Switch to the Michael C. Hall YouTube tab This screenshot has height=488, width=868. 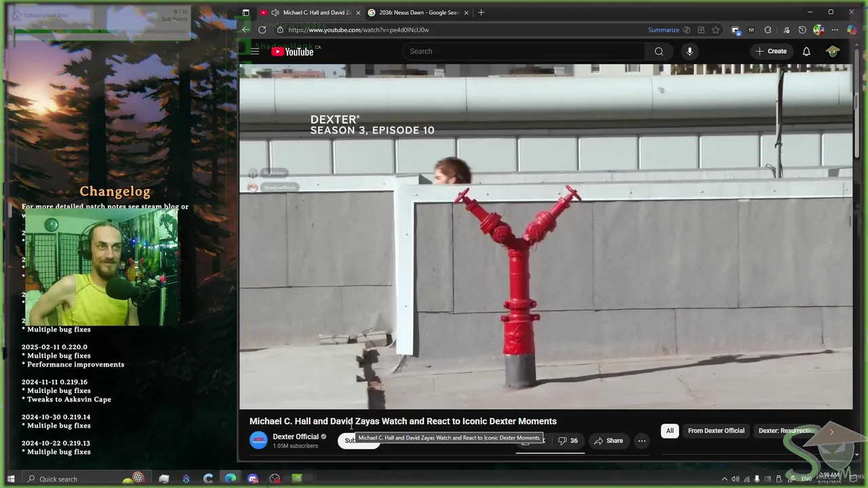[311, 12]
